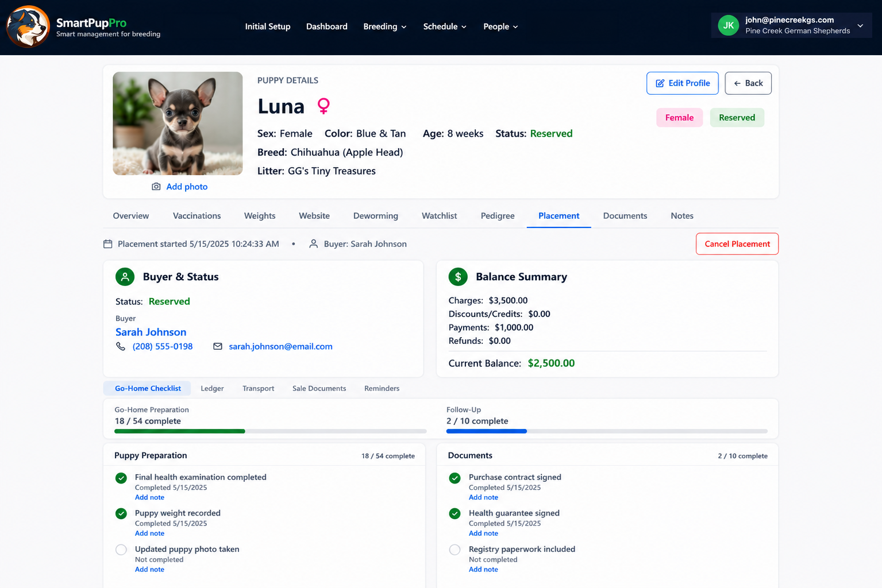Viewport: 882px width, 588px height.
Task: Open the Weights tab
Action: pyautogui.click(x=260, y=216)
